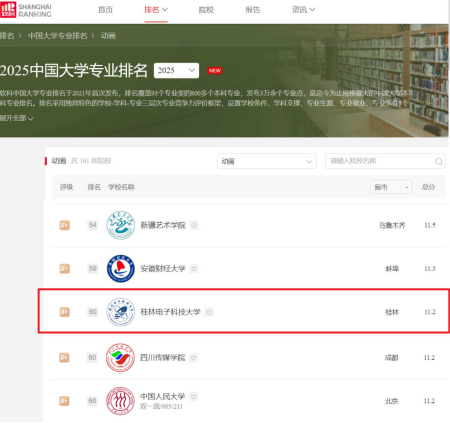The image size is (450, 423).
Task: Click the 双一流/985/211 tag text
Action: click(x=161, y=406)
